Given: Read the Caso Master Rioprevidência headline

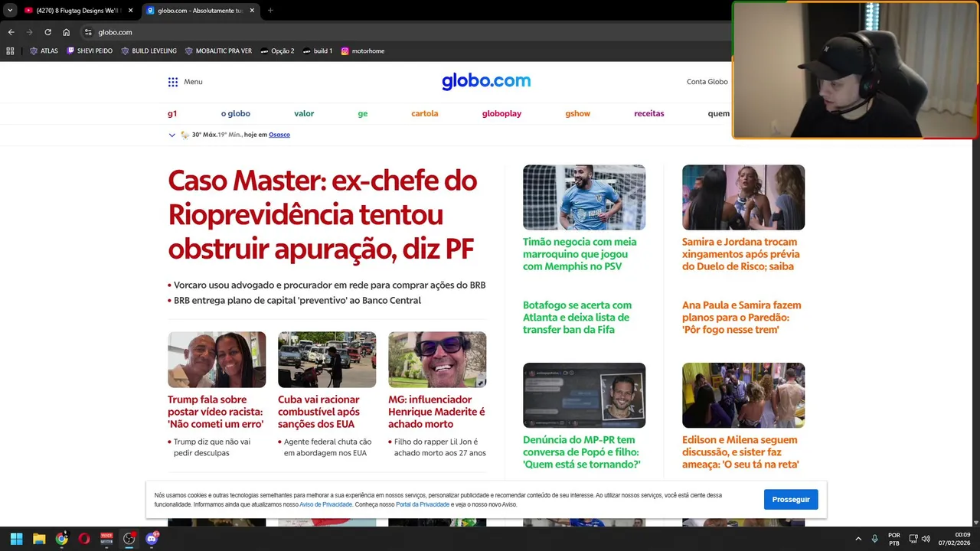Looking at the screenshot, I should pyautogui.click(x=322, y=214).
